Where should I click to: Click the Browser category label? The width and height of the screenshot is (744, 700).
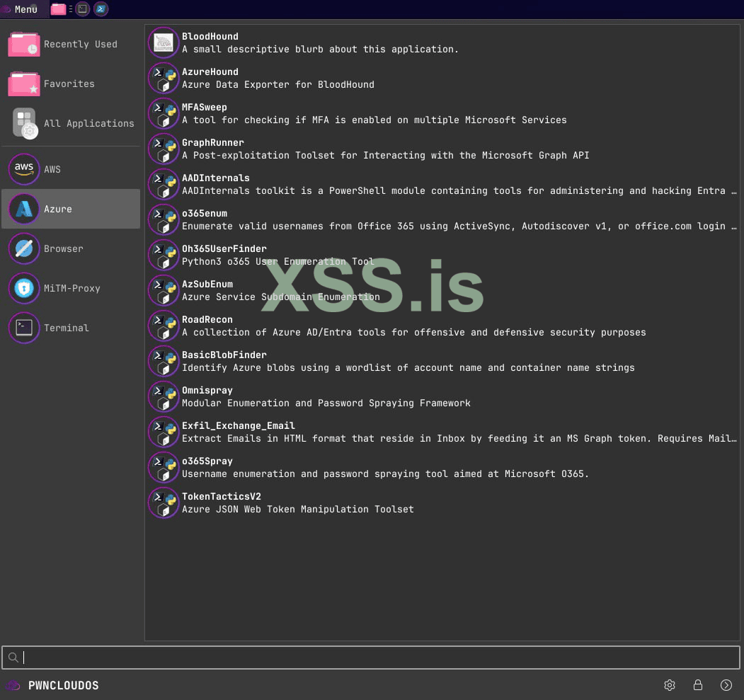click(x=63, y=248)
